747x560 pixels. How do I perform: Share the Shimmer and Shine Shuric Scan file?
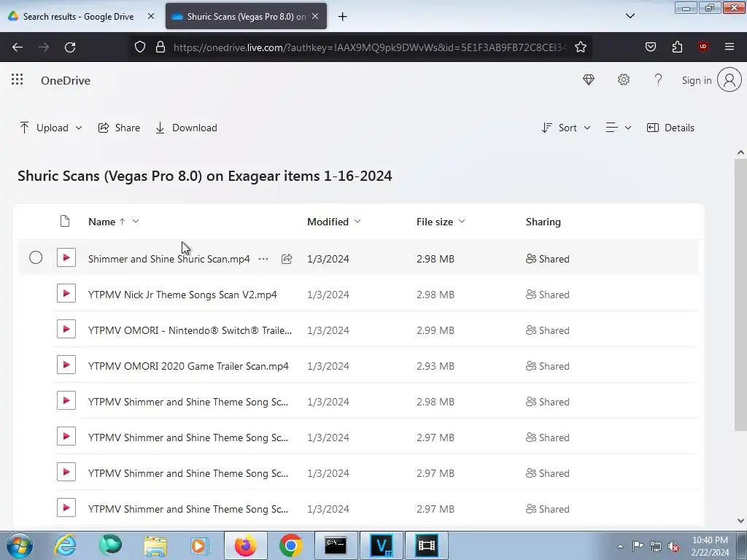tap(286, 259)
